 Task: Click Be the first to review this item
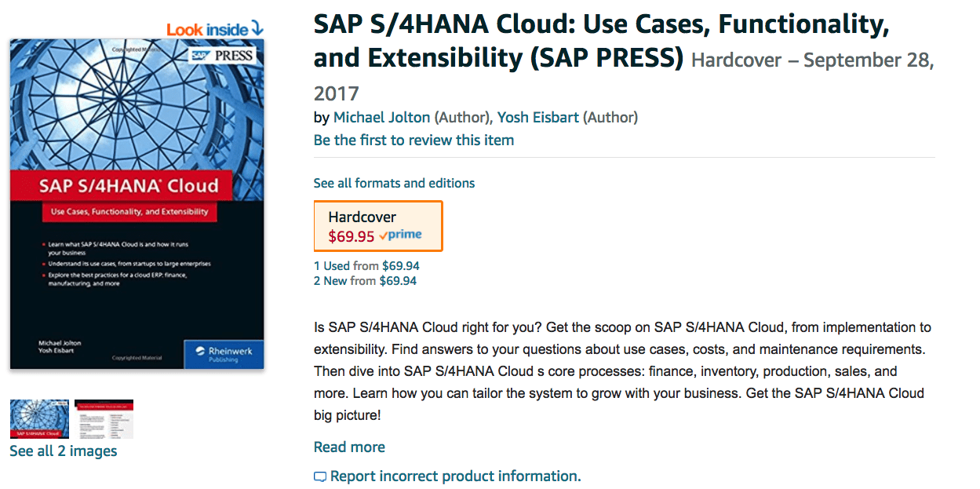[x=413, y=140]
